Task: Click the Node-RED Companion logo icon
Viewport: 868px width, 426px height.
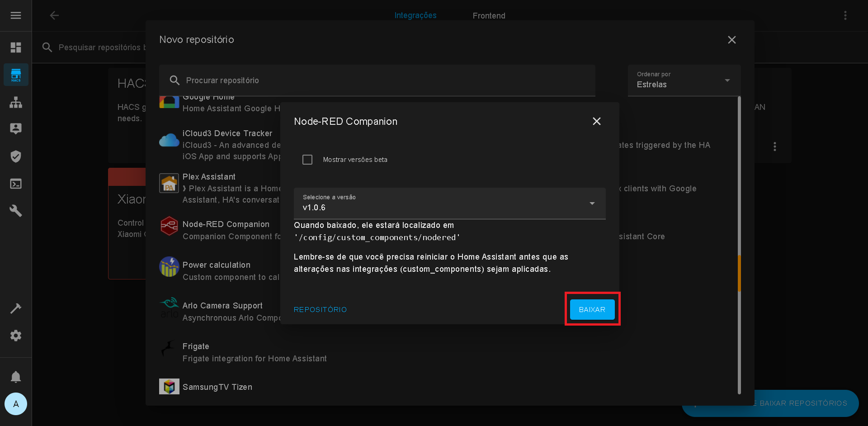Action: coord(169,226)
